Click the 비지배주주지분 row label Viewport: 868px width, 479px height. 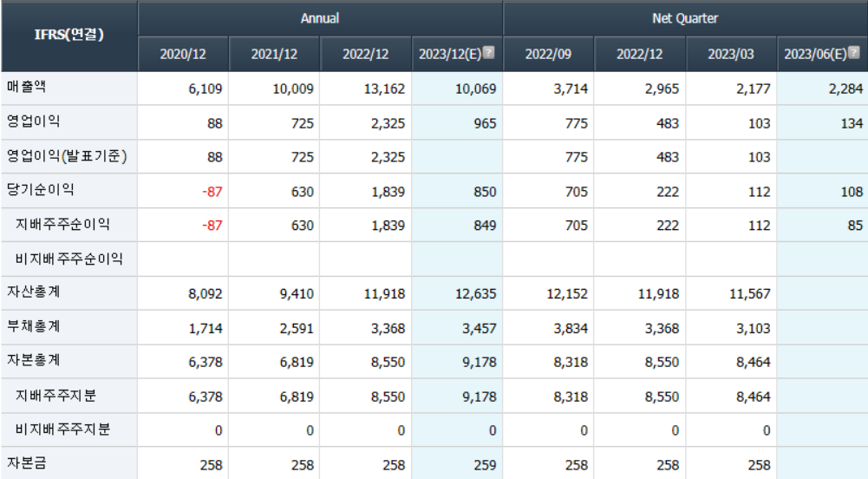[x=62, y=430]
